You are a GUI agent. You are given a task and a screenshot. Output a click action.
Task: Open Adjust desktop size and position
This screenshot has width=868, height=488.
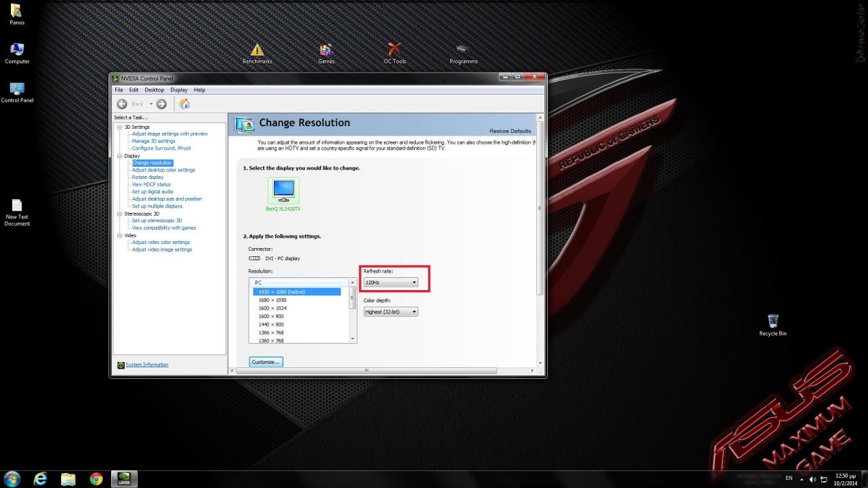pos(167,199)
